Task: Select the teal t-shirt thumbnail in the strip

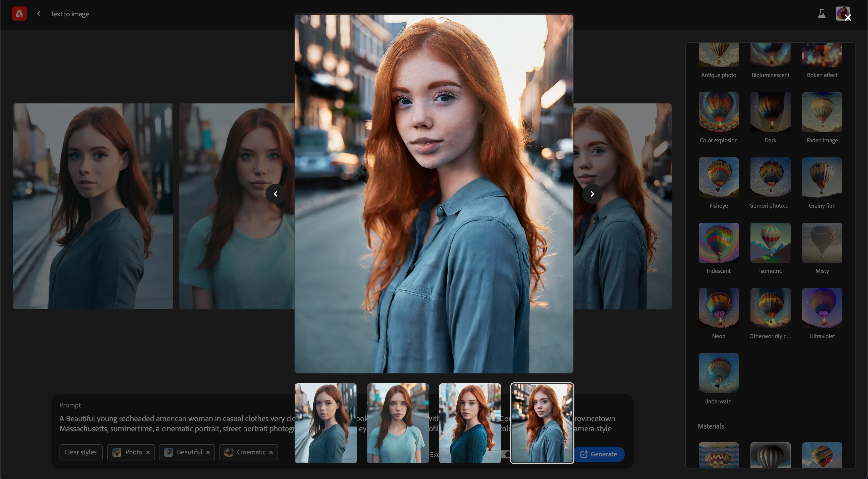Action: tap(398, 423)
